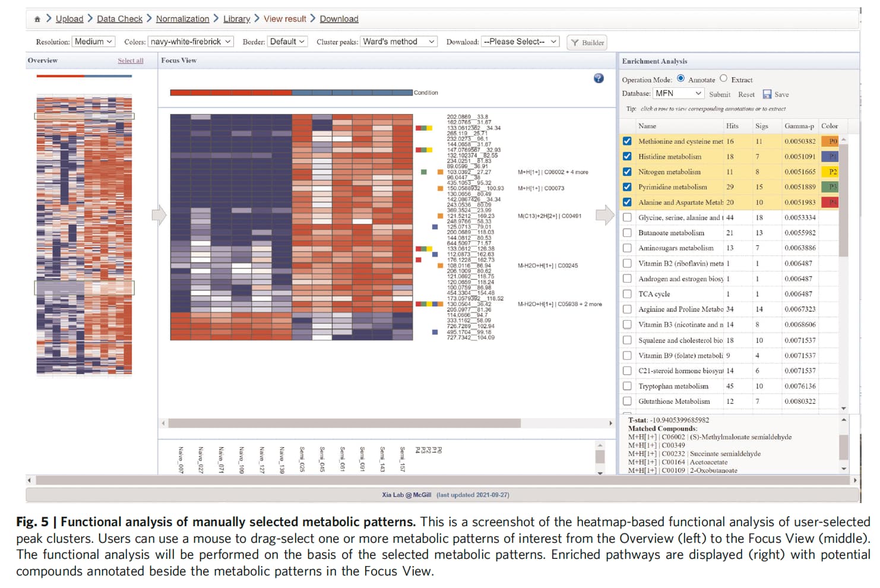This screenshot has width=880, height=588.
Task: Click the orange P0 color swatch
Action: click(830, 141)
